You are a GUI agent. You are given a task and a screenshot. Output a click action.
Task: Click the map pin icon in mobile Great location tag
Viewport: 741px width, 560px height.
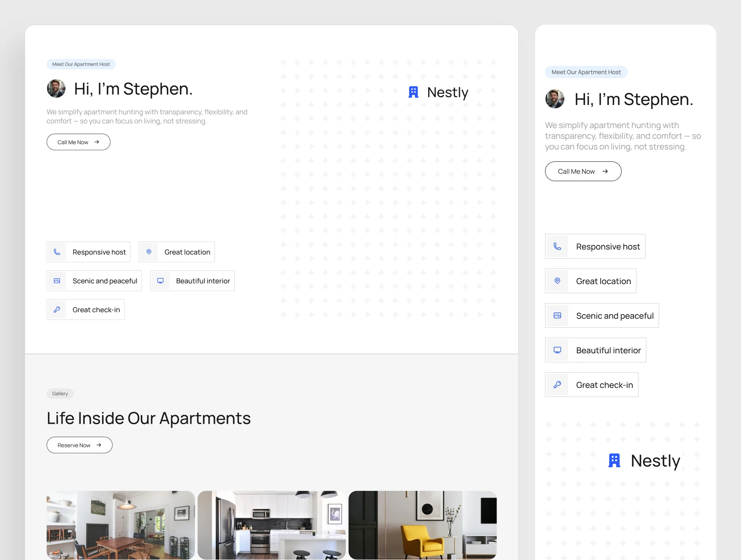point(557,281)
